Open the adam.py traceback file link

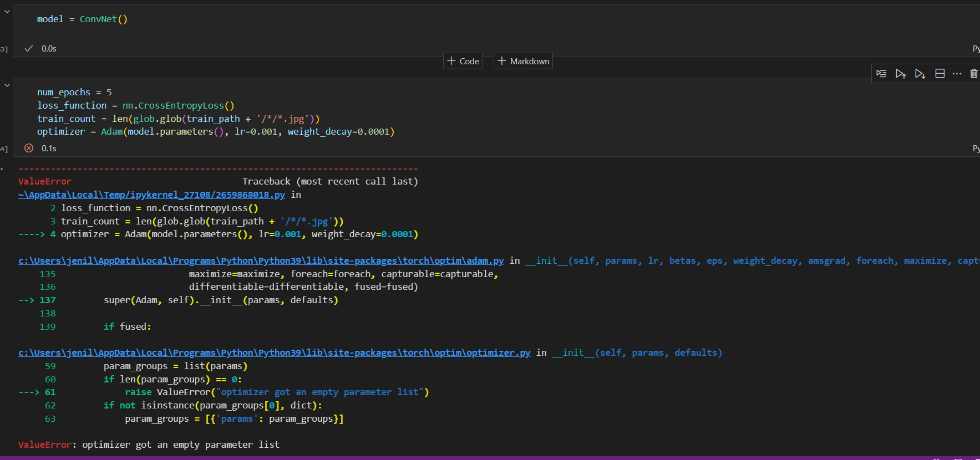(261, 260)
